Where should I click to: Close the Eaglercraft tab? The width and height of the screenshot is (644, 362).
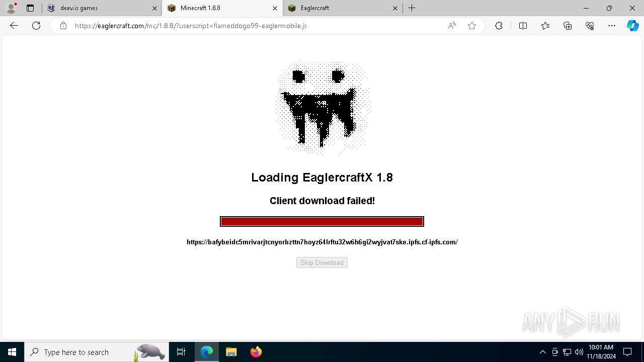coord(395,8)
